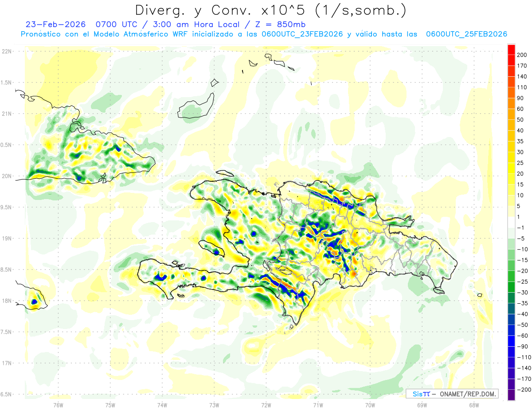Click the longitude label '73W'

[214, 405]
